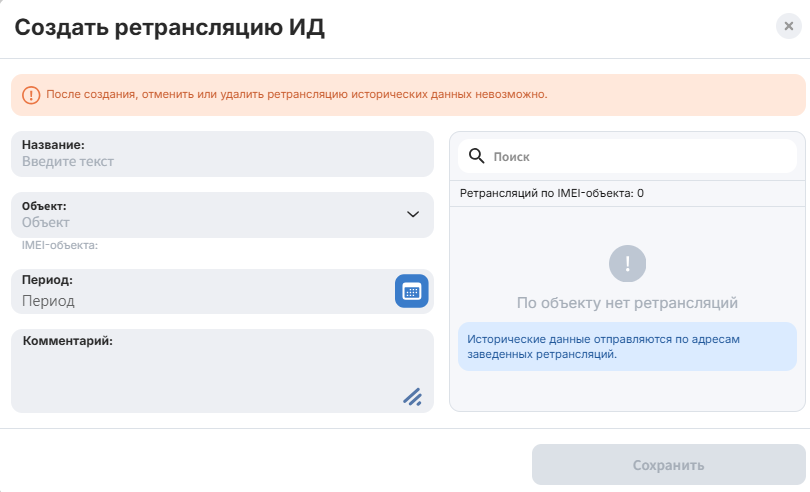This screenshot has width=810, height=492.
Task: Click the warning text 'После создания, отменить…'
Action: click(297, 95)
